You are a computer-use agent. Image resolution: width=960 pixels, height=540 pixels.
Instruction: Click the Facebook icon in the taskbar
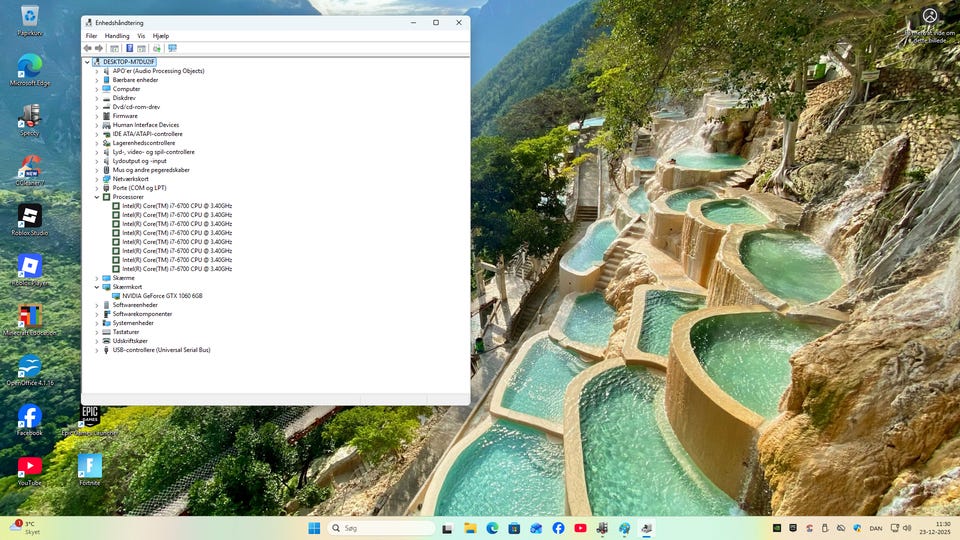558,528
